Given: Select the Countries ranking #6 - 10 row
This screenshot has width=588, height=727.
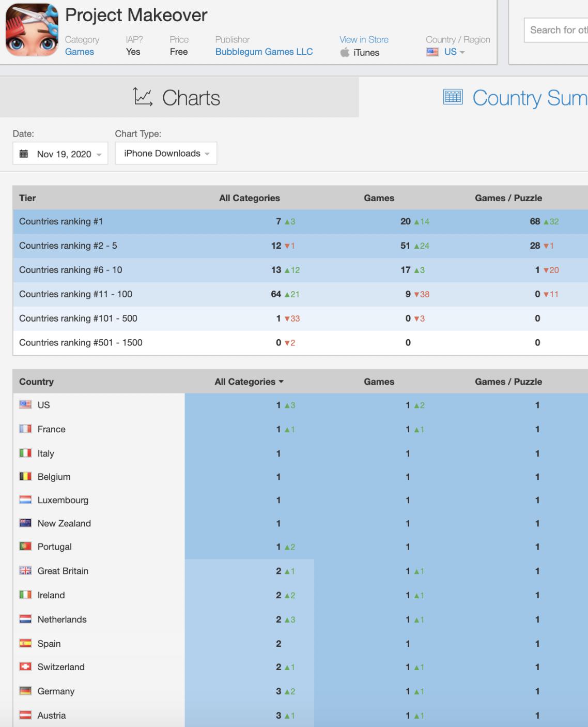Looking at the screenshot, I should coord(300,270).
